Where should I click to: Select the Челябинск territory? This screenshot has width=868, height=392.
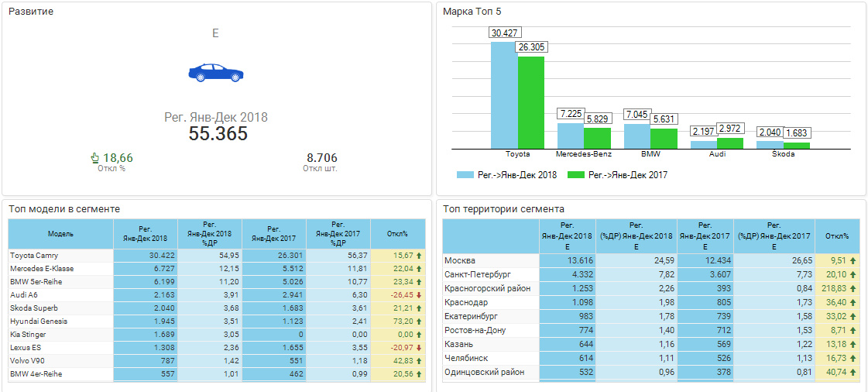pos(465,358)
